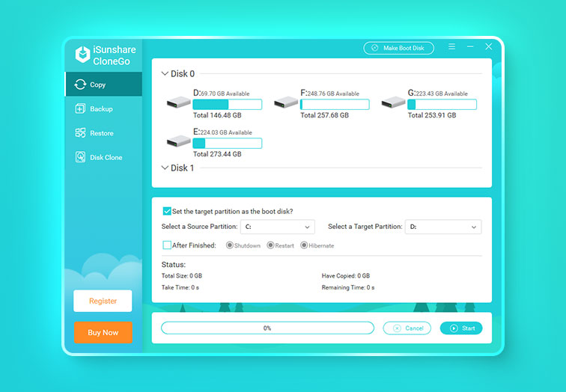Select the G: partition drive icon

(394, 102)
